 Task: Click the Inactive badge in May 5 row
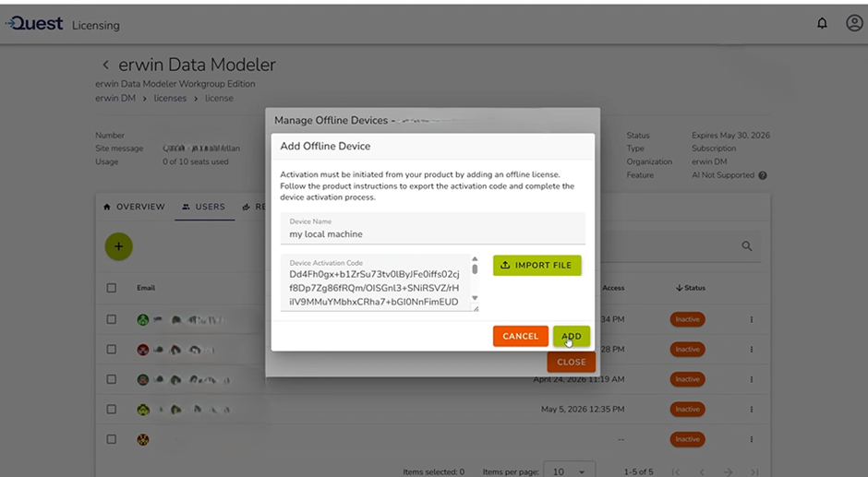687,409
